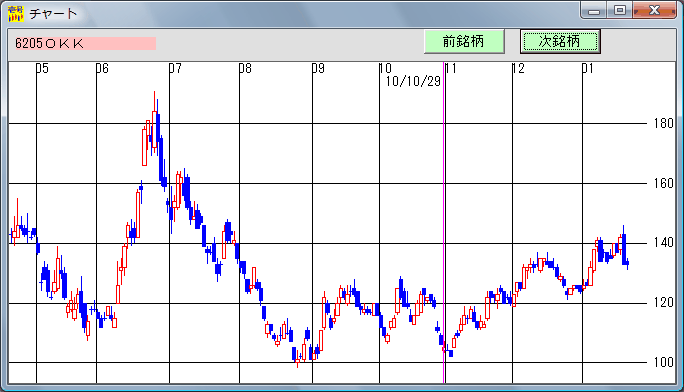
Task: Click the chart app icon in title bar
Action: point(16,13)
